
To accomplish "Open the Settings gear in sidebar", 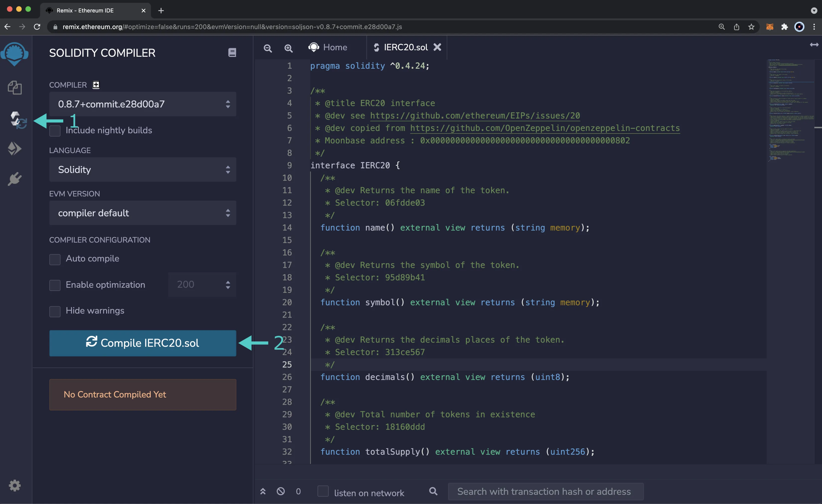I will [15, 485].
